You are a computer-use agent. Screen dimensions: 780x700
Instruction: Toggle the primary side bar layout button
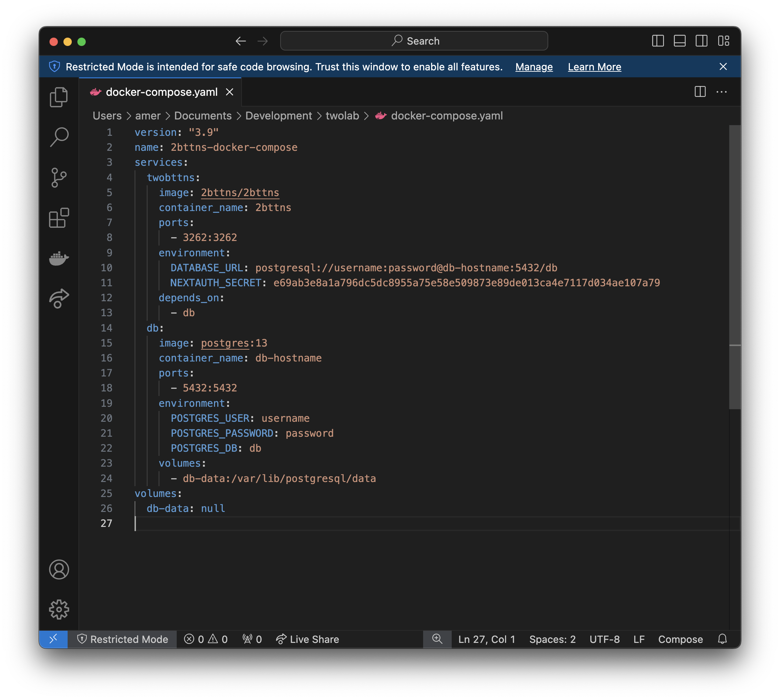[x=658, y=41]
